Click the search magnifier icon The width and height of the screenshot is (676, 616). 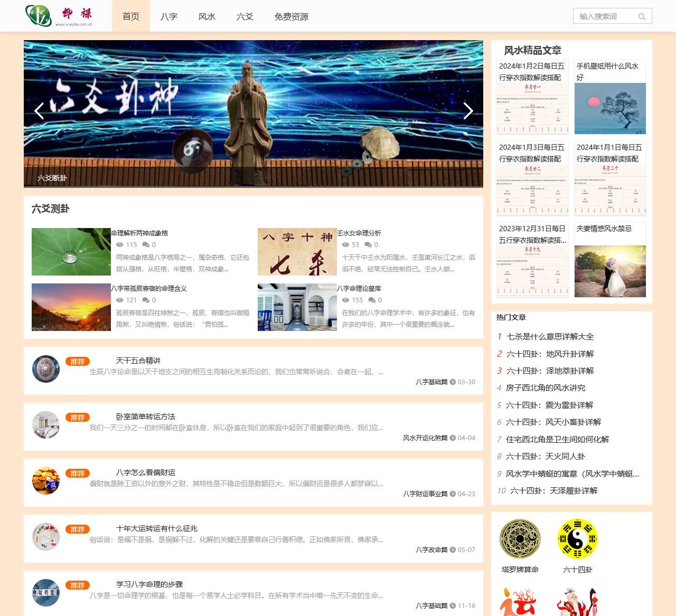tap(642, 16)
